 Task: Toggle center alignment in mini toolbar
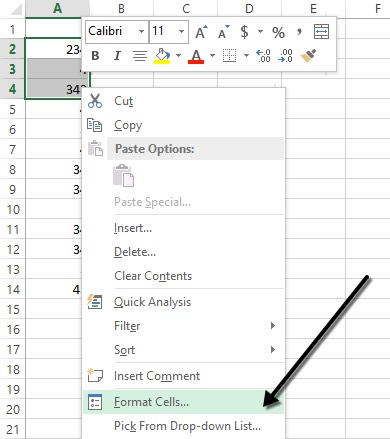coord(140,56)
